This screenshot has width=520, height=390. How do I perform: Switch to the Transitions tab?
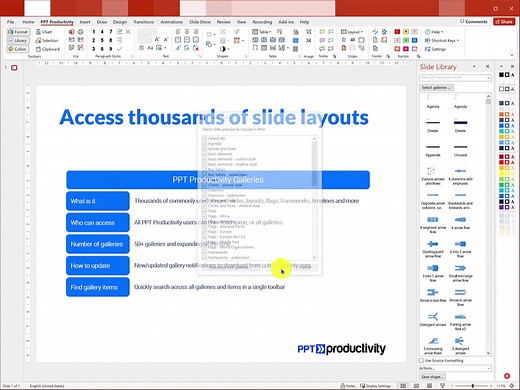[x=144, y=22]
